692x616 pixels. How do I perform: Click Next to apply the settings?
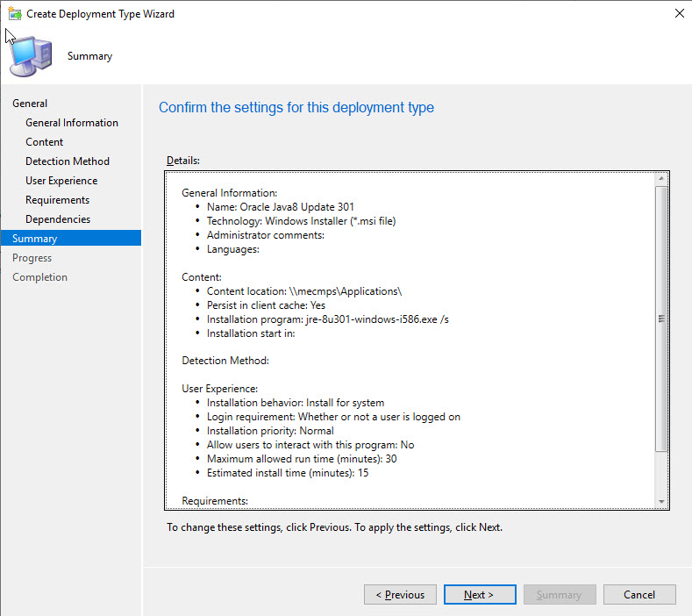pos(479,595)
